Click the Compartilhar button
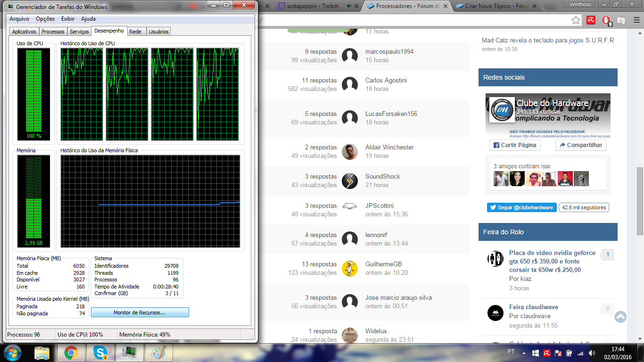The width and height of the screenshot is (644, 362). pyautogui.click(x=581, y=145)
